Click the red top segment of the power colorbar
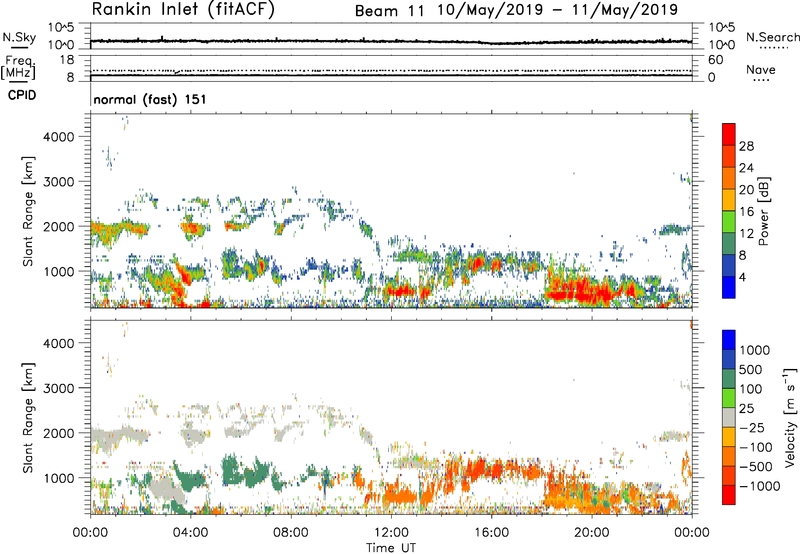 click(729, 134)
